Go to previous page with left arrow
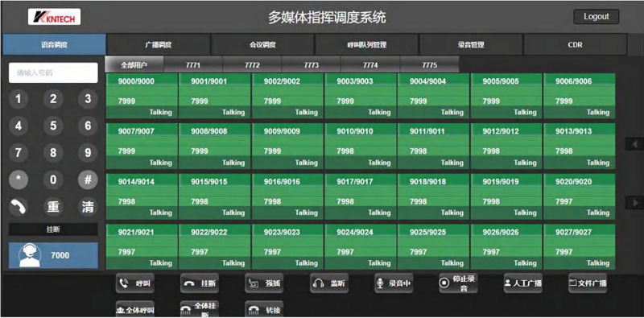The width and height of the screenshot is (644, 318). (634, 144)
